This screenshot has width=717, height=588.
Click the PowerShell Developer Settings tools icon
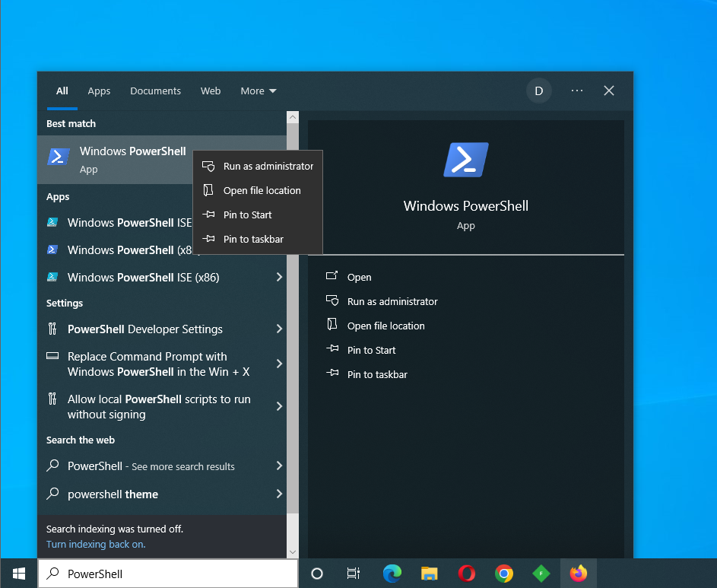click(52, 329)
